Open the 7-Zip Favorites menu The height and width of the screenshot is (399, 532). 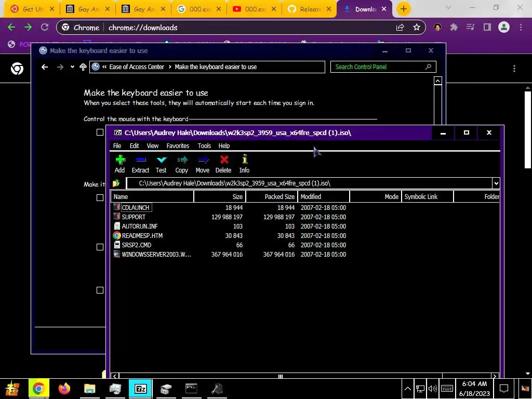pos(178,145)
